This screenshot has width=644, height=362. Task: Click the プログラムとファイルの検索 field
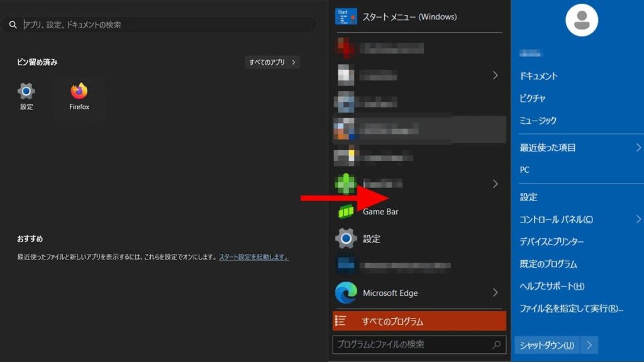point(419,344)
